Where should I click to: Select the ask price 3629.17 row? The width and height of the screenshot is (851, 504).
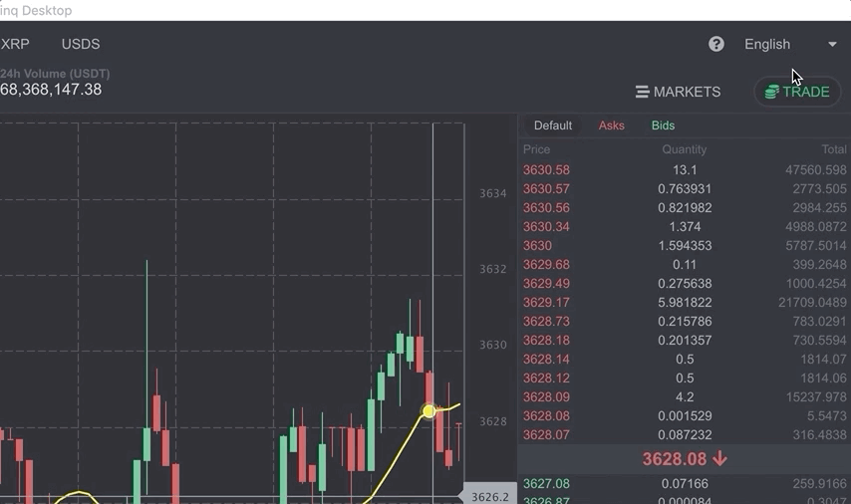tap(685, 302)
